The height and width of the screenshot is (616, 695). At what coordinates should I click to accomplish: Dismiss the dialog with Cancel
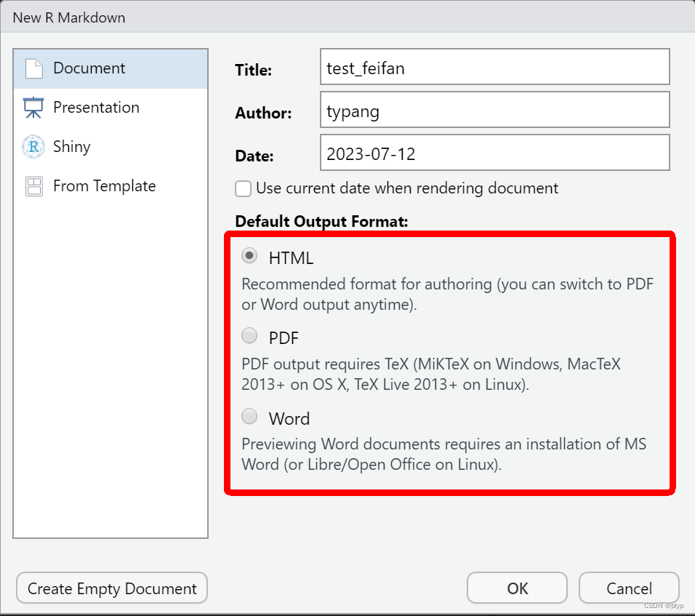coord(629,588)
